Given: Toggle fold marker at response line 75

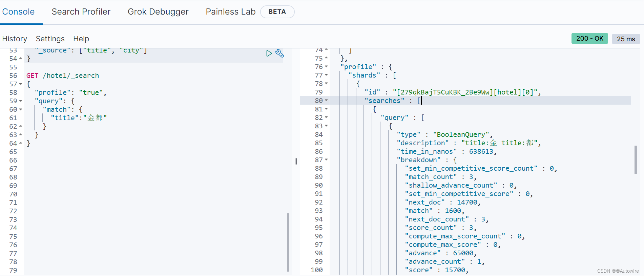Looking at the screenshot, I should click(x=326, y=58).
